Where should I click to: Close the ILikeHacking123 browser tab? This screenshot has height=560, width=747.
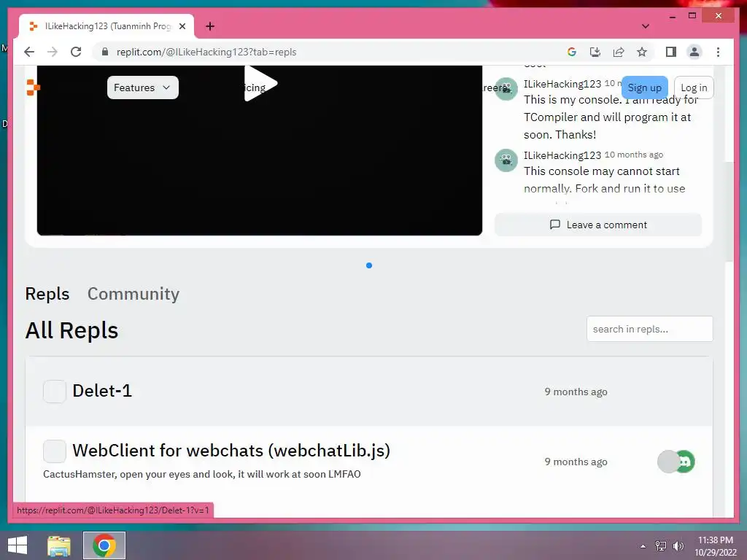[x=182, y=26]
